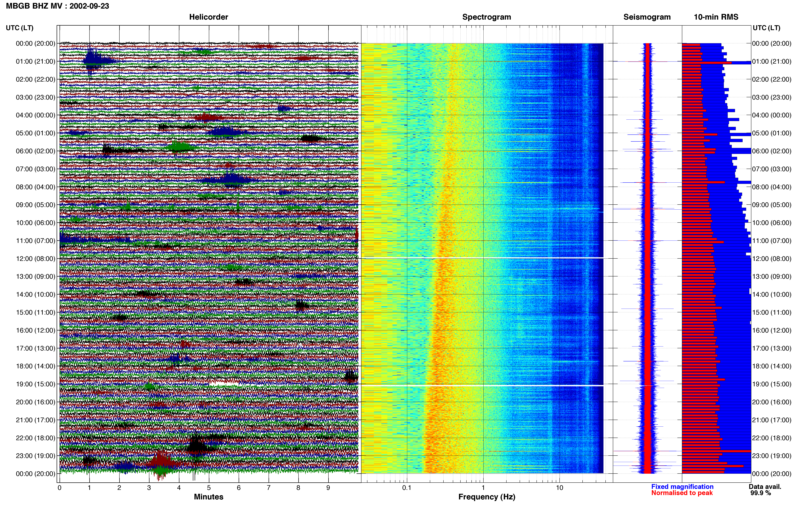Click left time label '18:00 (14:00)'
Viewport: 812px width, 508px height.
click(36, 366)
